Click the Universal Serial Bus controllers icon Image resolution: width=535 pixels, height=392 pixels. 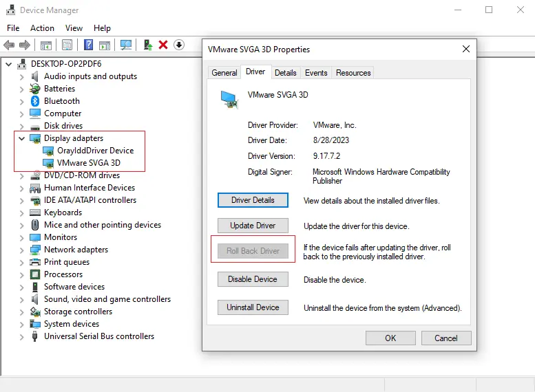(35, 336)
